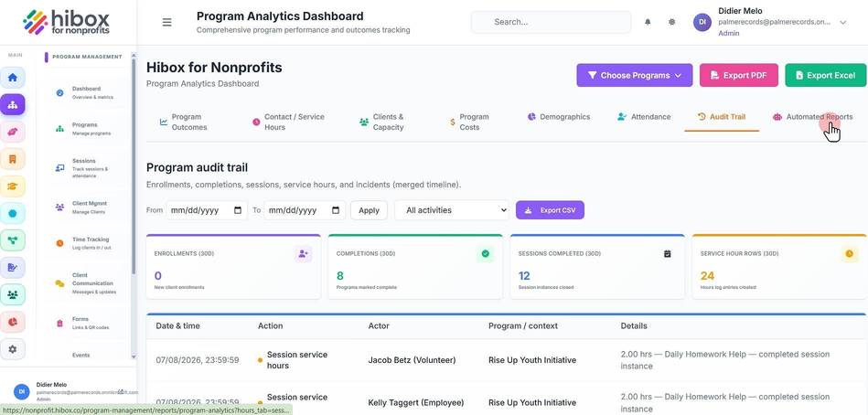Click the submenu scrollbar down arrow

134,357
